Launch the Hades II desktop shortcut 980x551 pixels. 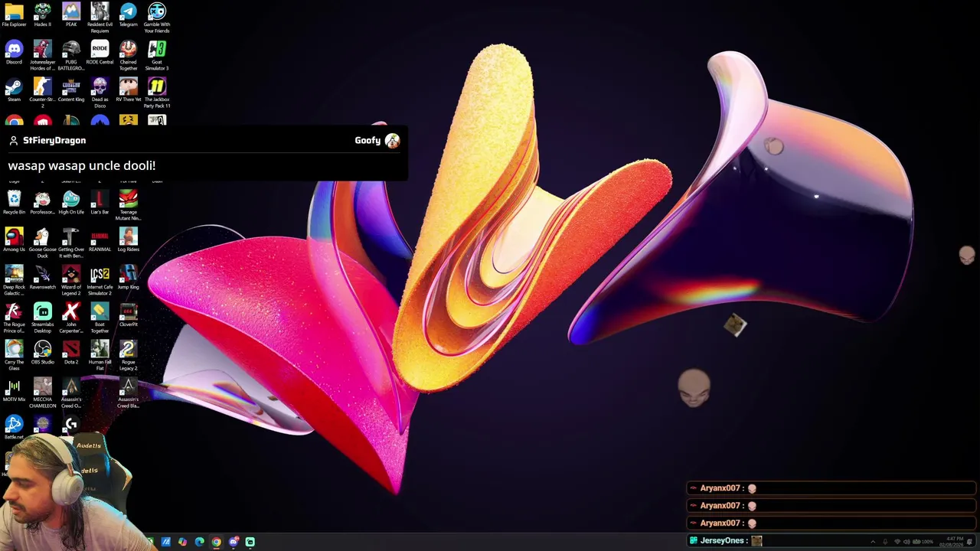coord(43,15)
